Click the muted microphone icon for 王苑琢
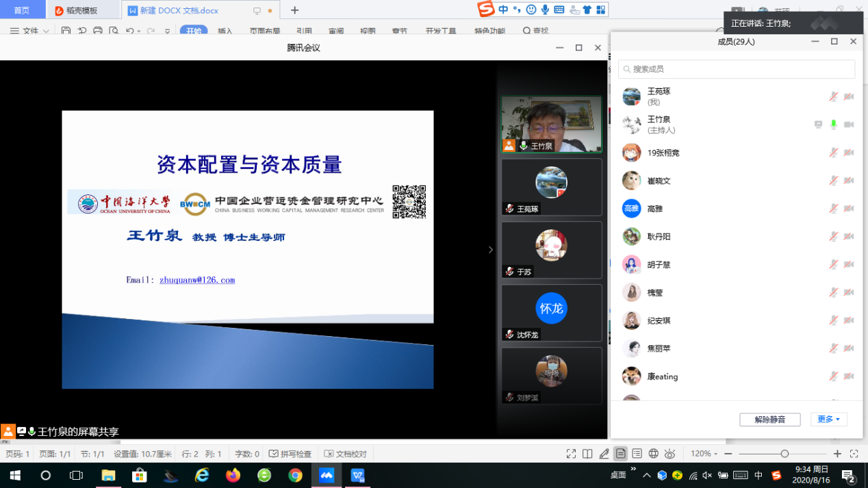Image resolution: width=868 pixels, height=488 pixels. click(x=833, y=97)
